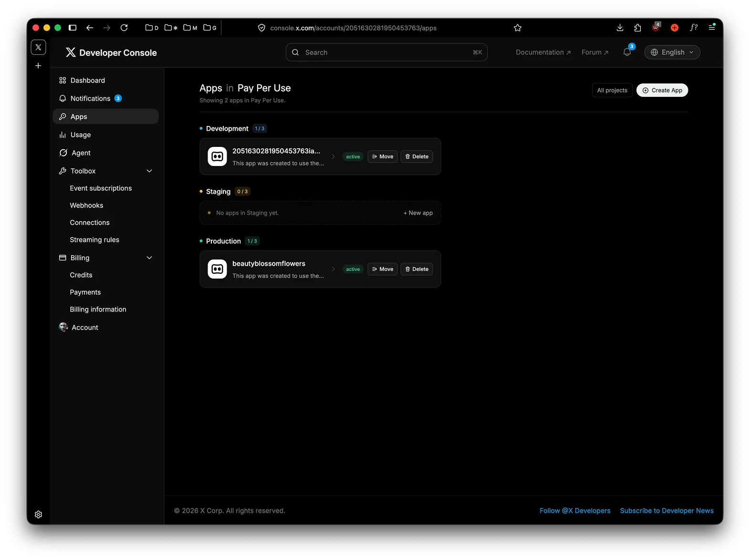Open the Dashboard sidebar item
The width and height of the screenshot is (750, 560).
click(x=105, y=80)
